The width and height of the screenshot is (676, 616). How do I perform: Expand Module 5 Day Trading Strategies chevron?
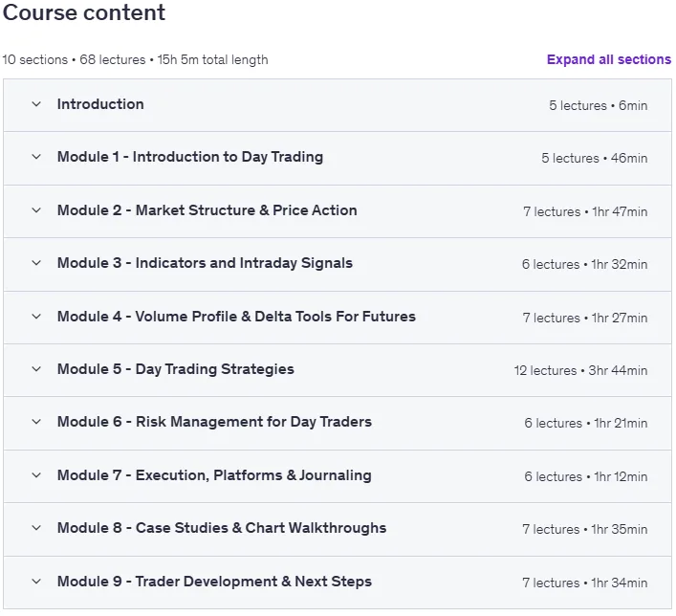pos(36,369)
